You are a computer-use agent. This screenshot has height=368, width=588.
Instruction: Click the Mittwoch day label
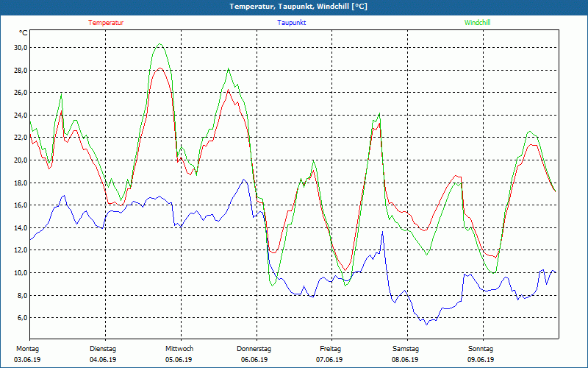point(179,349)
